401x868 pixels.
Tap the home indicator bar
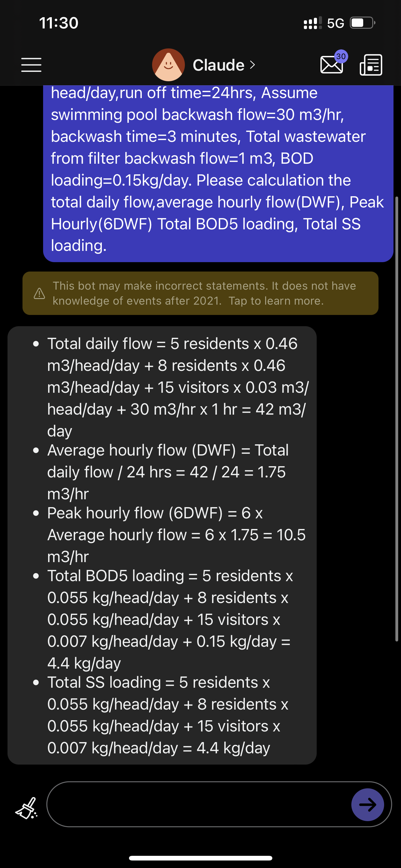coord(200,858)
